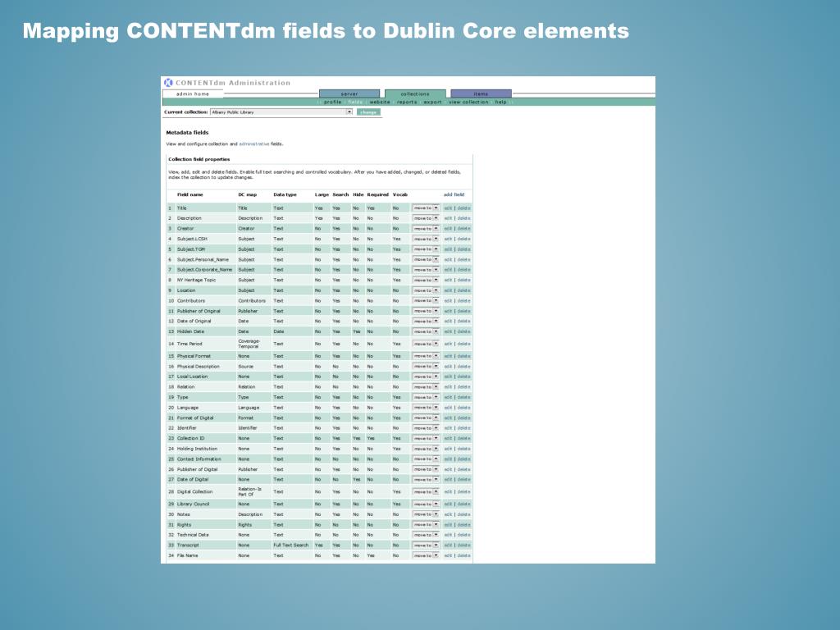The height and width of the screenshot is (630, 840).
Task: Click the 'DC map' column header
Action: tap(248, 194)
